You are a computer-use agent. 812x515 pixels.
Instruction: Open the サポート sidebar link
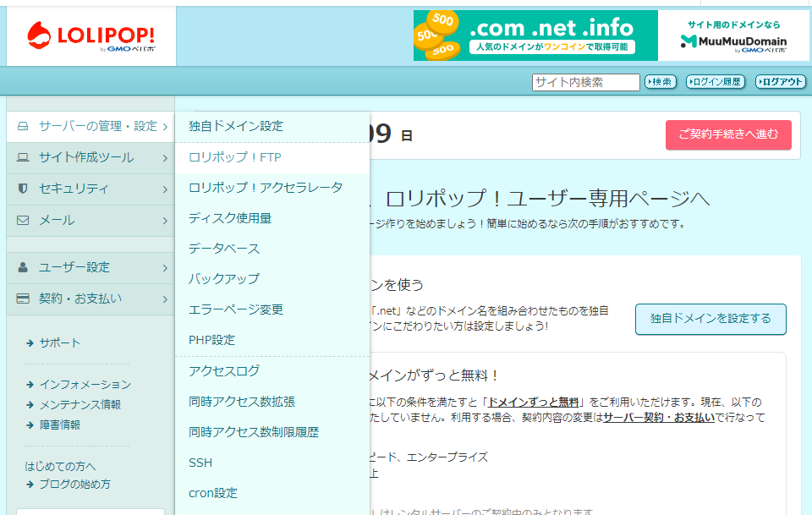coord(60,343)
